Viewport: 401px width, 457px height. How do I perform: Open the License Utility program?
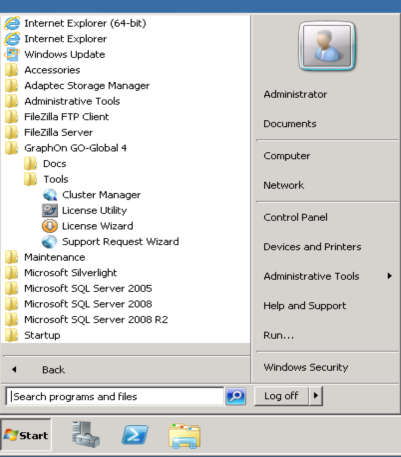tap(85, 210)
